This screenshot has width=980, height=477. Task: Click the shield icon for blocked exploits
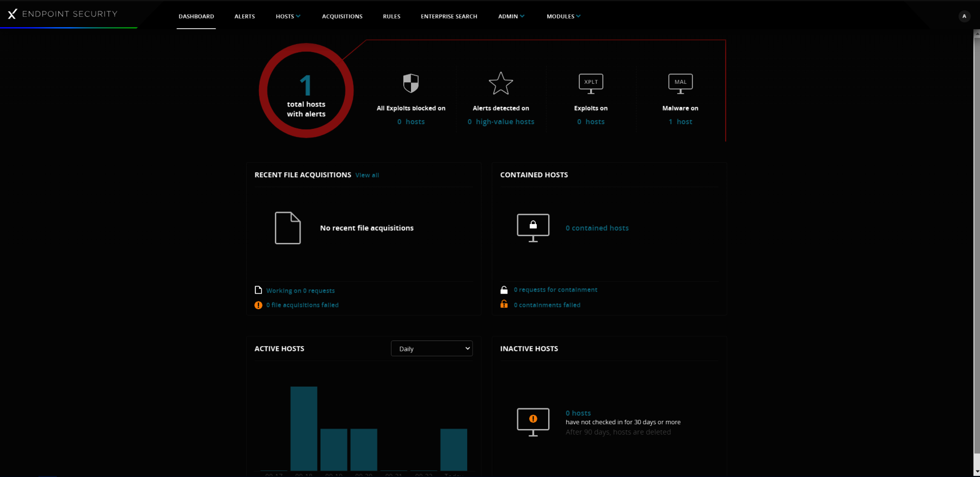[x=411, y=83]
